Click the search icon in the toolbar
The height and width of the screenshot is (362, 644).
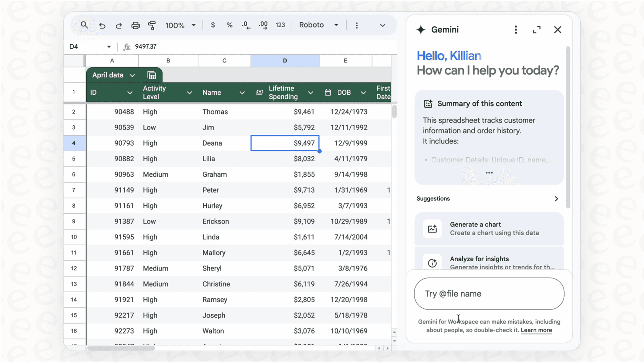point(84,25)
